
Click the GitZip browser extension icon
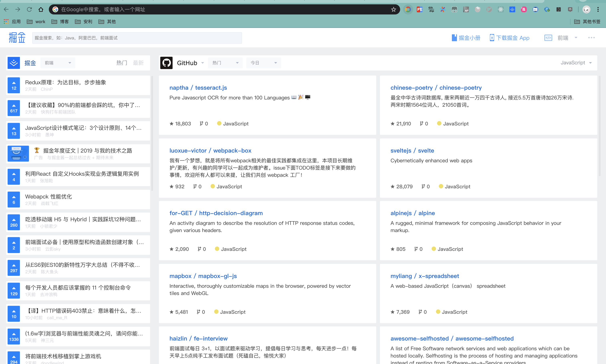click(431, 9)
